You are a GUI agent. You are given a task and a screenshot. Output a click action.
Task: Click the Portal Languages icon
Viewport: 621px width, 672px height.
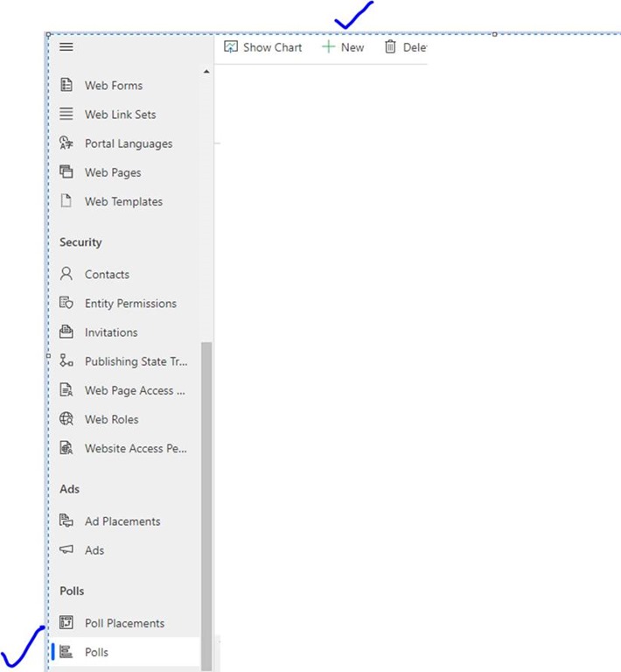tap(66, 143)
